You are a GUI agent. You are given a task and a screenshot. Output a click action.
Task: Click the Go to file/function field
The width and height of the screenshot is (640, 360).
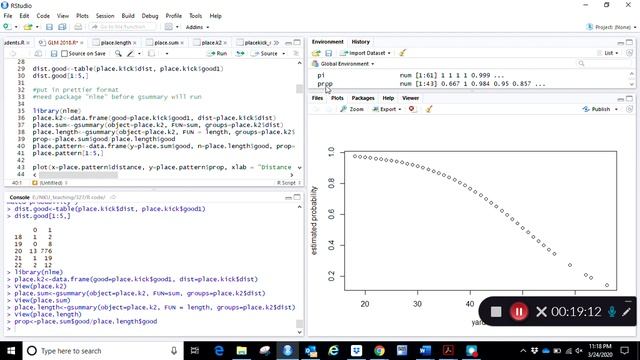tap(123, 27)
